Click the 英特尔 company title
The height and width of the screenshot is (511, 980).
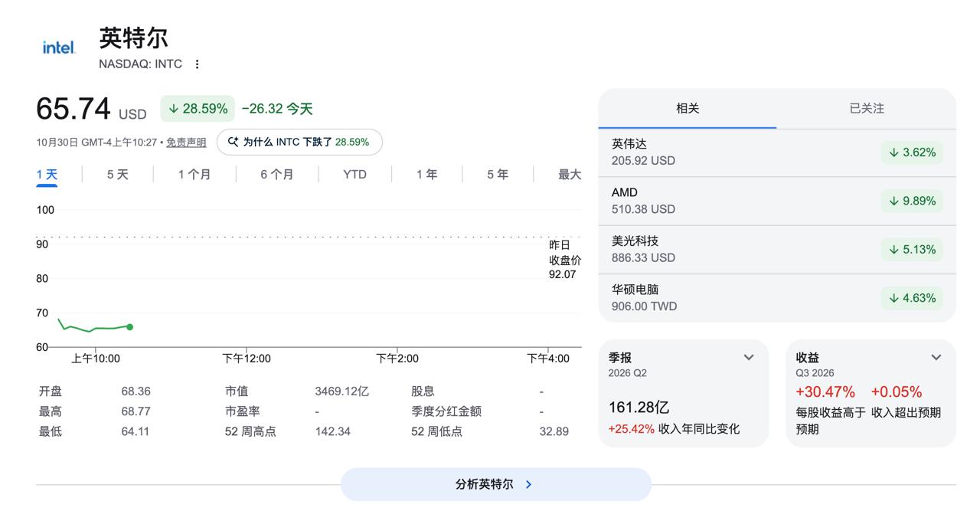click(x=133, y=38)
